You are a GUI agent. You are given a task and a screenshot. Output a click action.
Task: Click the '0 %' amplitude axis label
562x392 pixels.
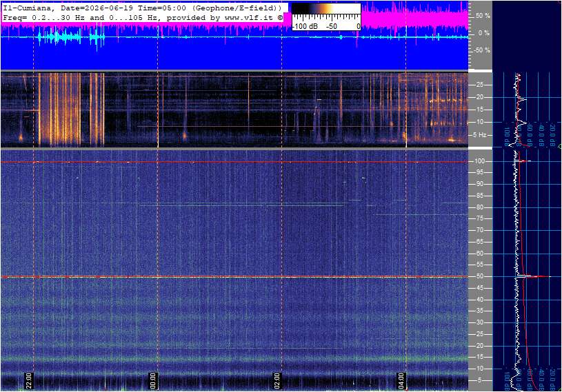click(484, 33)
